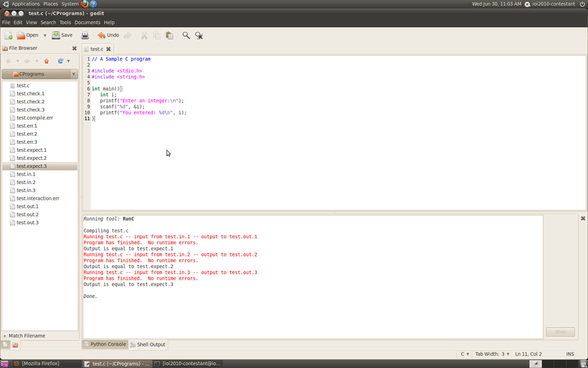The height and width of the screenshot is (368, 588).
Task: Switch side panel to File Browser tab icon
Action: 15,345
